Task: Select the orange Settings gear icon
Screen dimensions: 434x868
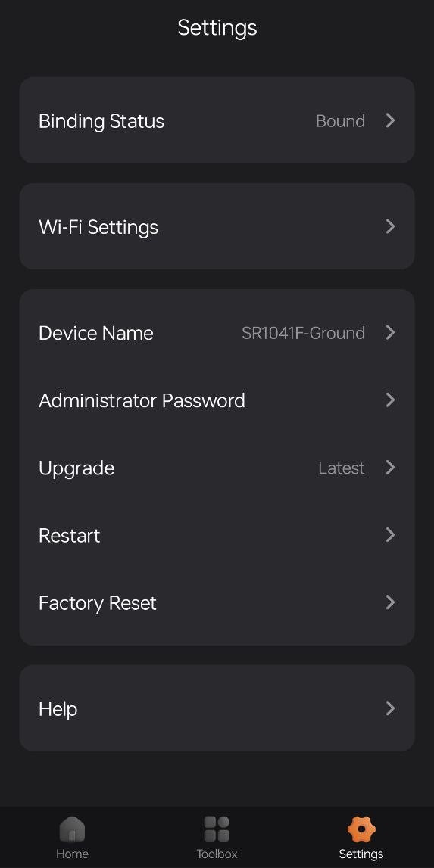Action: coord(361,829)
